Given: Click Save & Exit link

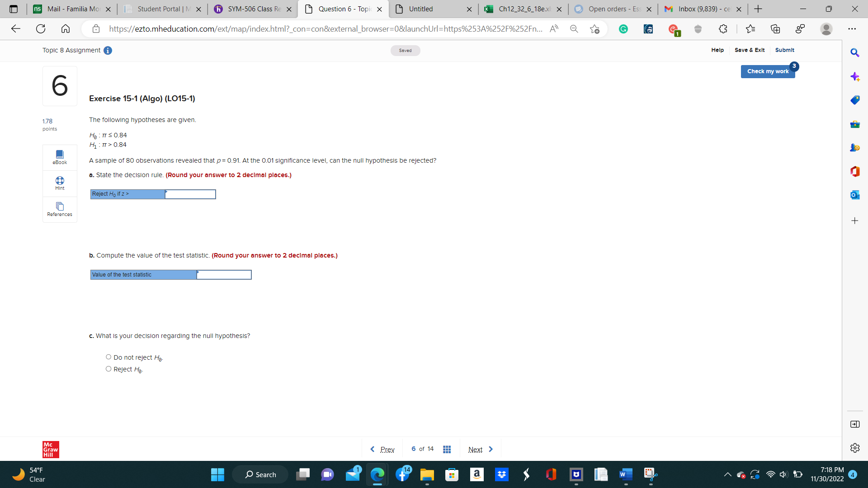Looking at the screenshot, I should click(749, 50).
